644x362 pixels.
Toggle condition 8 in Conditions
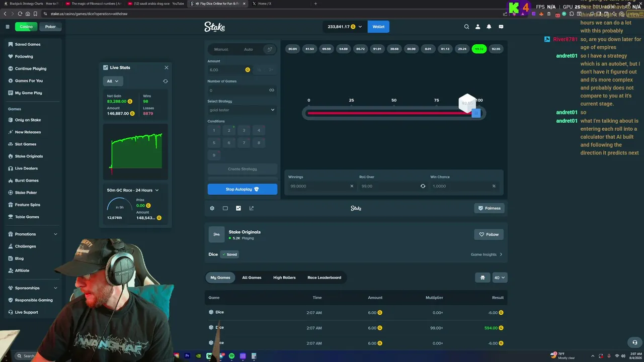tap(259, 143)
